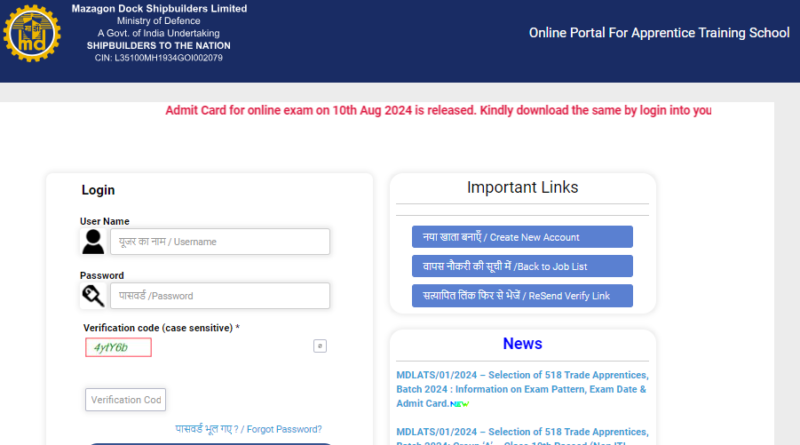This screenshot has height=445, width=800.
Task: Click the user silhouette icon beside Username
Action: point(93,242)
